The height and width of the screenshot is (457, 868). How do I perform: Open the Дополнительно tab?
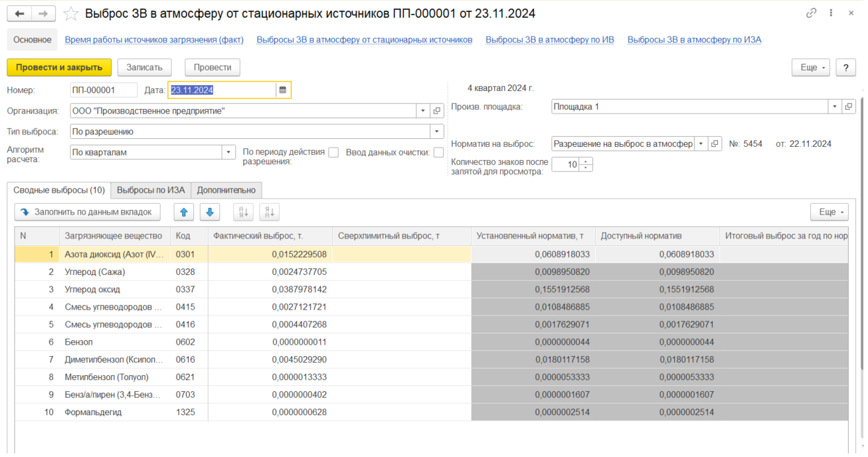[226, 190]
